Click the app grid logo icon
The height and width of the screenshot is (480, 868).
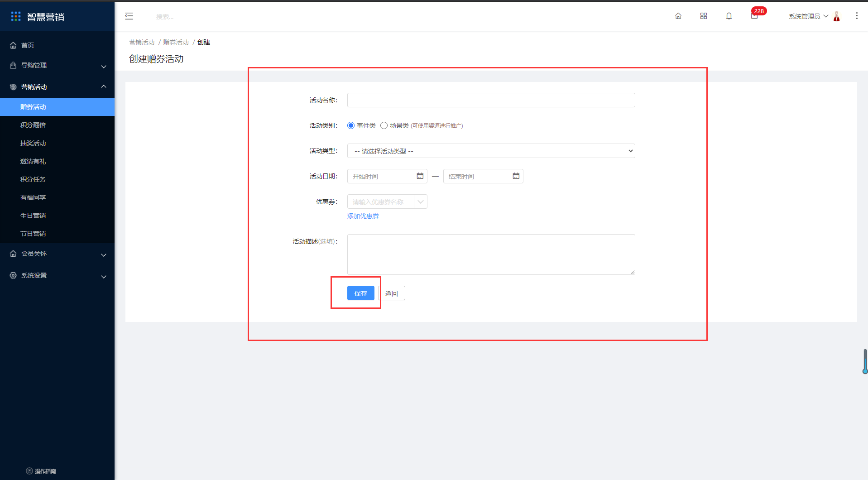click(x=16, y=16)
